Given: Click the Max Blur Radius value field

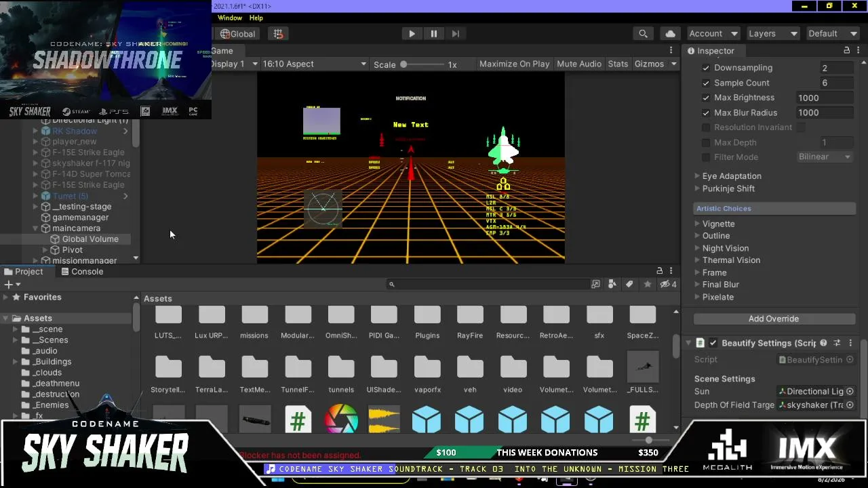Looking at the screenshot, I should [825, 113].
